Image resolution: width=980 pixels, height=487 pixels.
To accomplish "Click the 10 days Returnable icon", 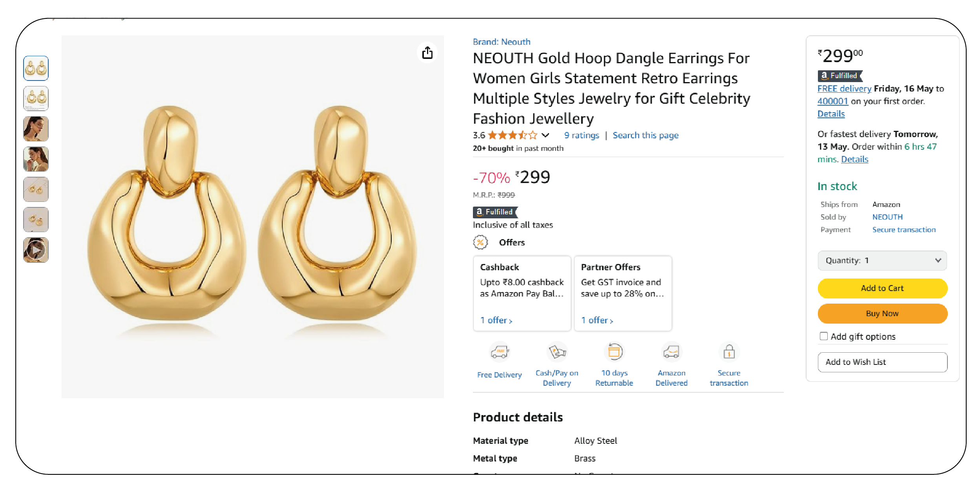I will (614, 352).
